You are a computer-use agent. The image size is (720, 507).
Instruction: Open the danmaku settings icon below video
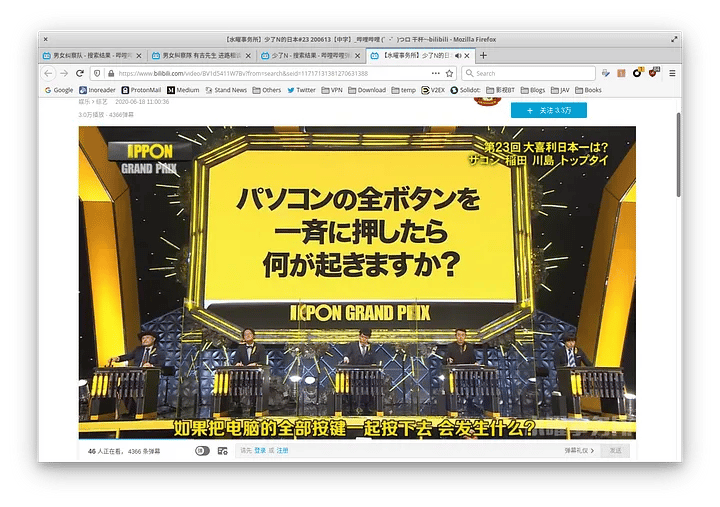223,451
